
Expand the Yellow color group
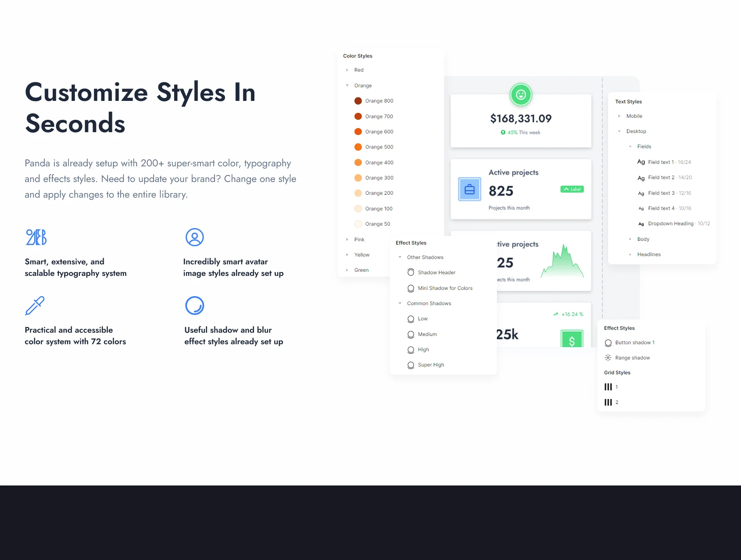347,255
